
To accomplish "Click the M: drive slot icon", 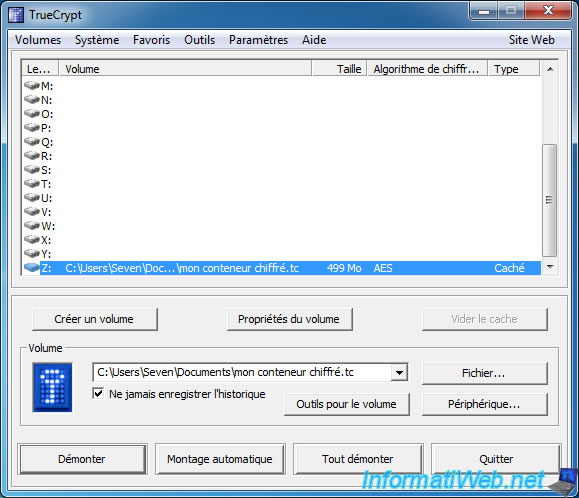I will 32,85.
